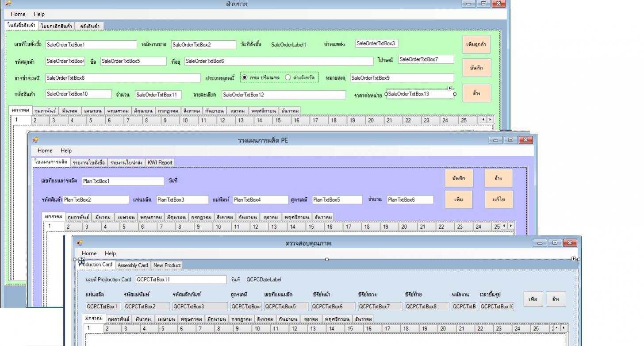The height and width of the screenshot is (346, 644).
Task: Click the form icon in the ตรวจสอบคุณภาพ title bar
Action: pyautogui.click(x=80, y=243)
